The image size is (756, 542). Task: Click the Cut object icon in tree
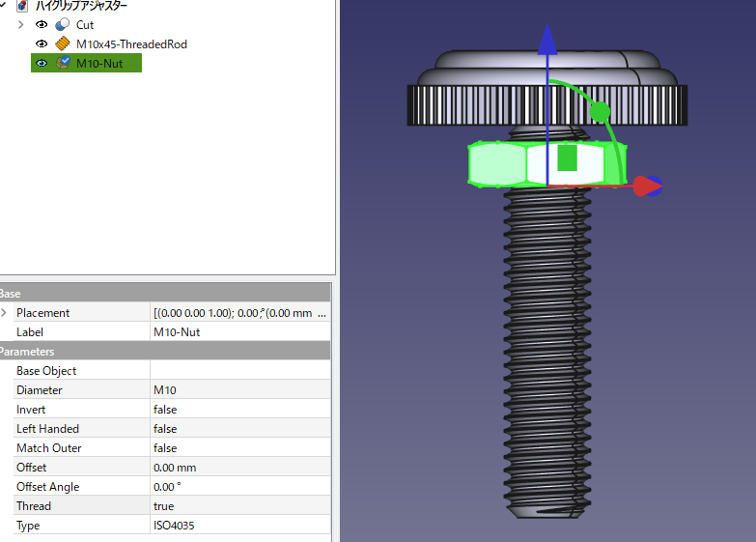tap(63, 25)
